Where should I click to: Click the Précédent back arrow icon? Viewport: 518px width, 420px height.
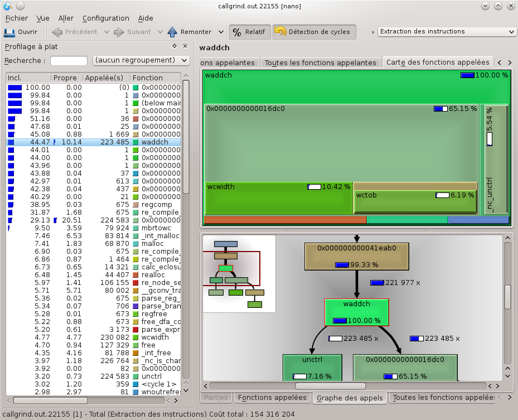(57, 32)
